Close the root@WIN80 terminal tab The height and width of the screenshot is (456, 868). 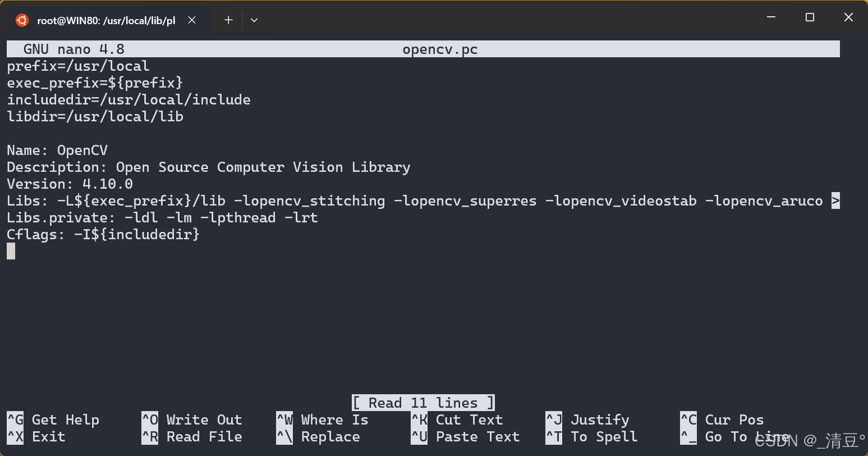tap(192, 20)
